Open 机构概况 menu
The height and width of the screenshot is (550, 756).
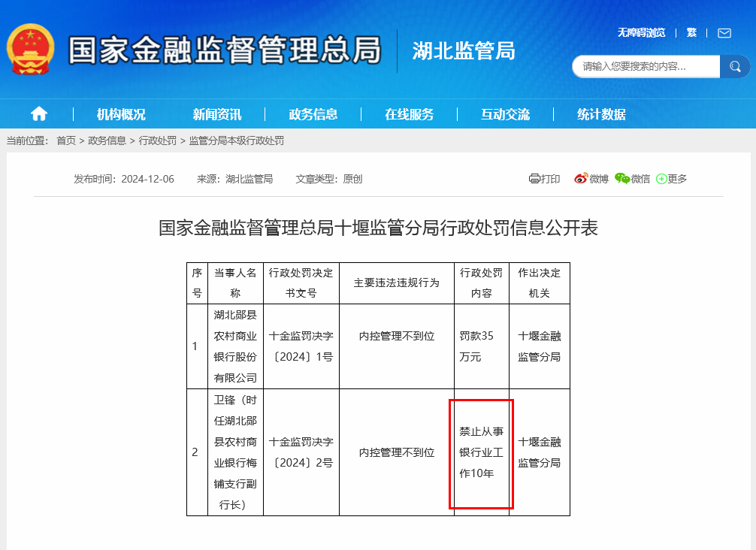point(120,114)
